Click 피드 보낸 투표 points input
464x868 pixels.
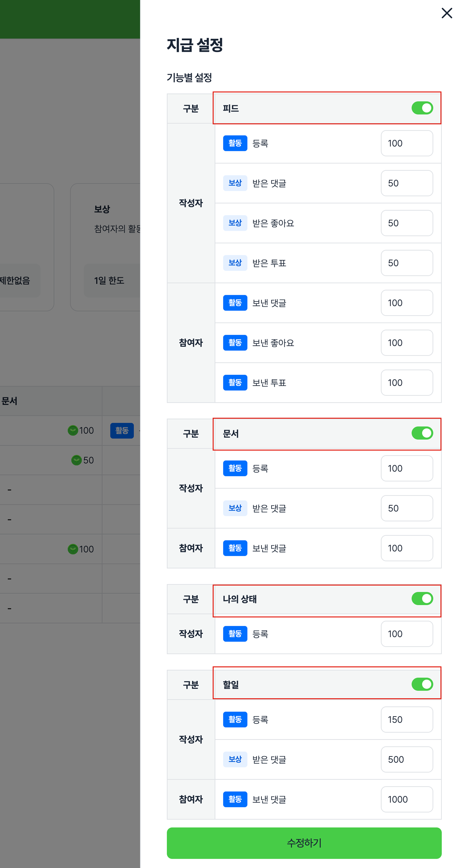[406, 382]
